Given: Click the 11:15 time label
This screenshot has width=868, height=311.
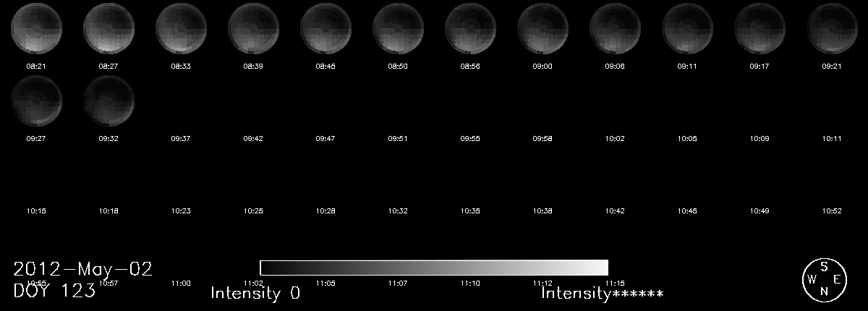Looking at the screenshot, I should [x=615, y=283].
